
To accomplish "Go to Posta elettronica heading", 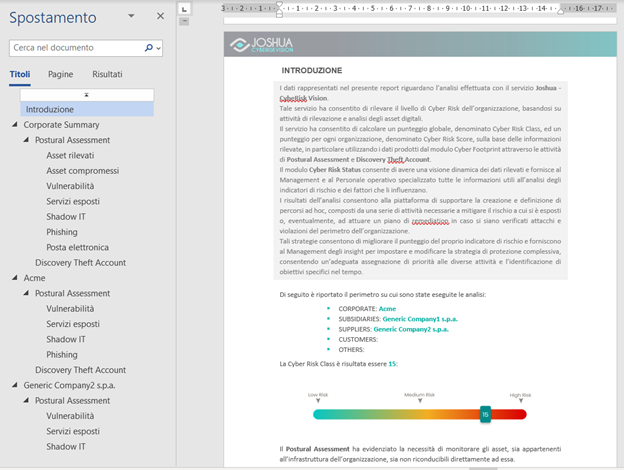I will 78,247.
